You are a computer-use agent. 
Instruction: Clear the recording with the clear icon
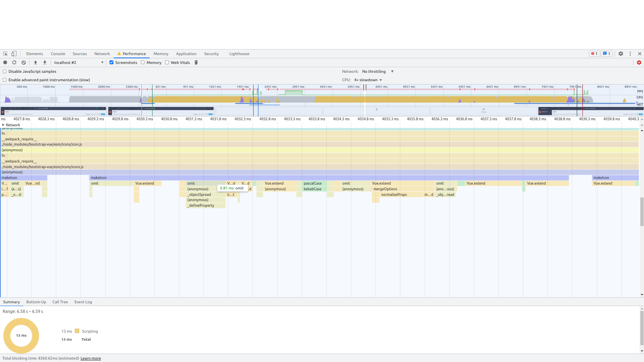(x=24, y=63)
